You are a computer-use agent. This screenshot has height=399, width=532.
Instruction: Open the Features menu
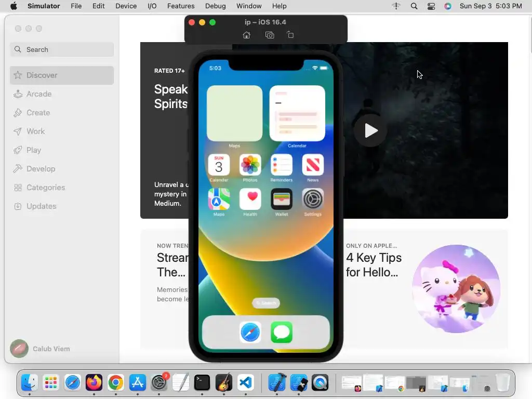point(181,6)
